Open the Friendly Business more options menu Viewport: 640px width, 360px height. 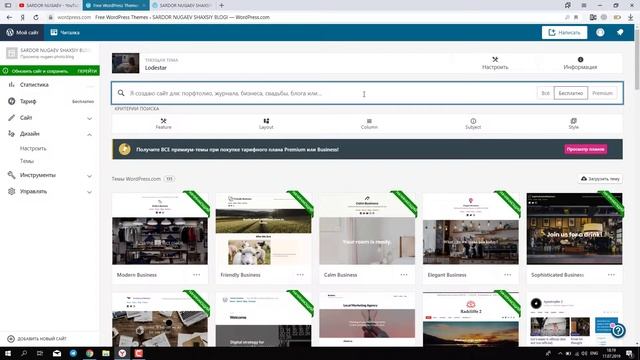[300, 275]
